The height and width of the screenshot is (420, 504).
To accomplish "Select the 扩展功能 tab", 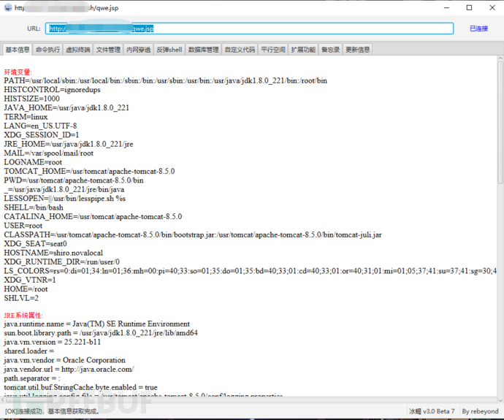I will click(x=303, y=50).
